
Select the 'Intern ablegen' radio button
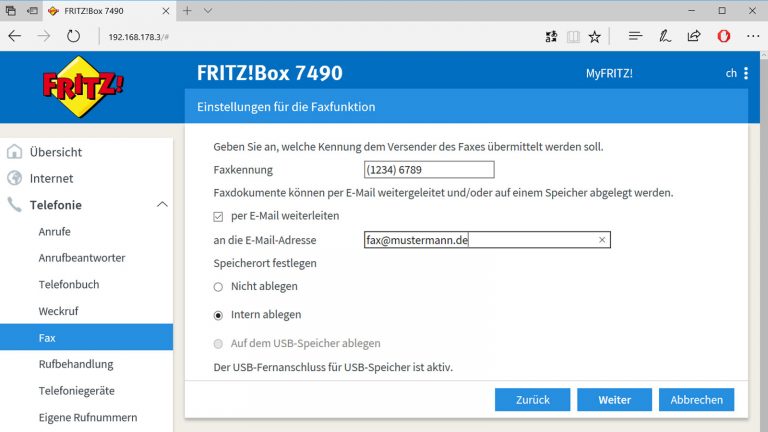[219, 315]
